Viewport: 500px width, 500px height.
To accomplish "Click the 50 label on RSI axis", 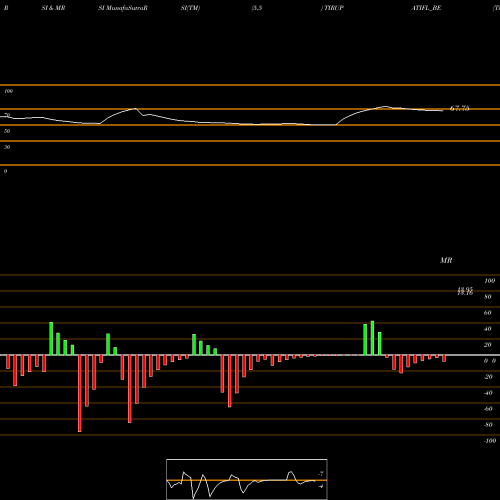I will 7,131.
